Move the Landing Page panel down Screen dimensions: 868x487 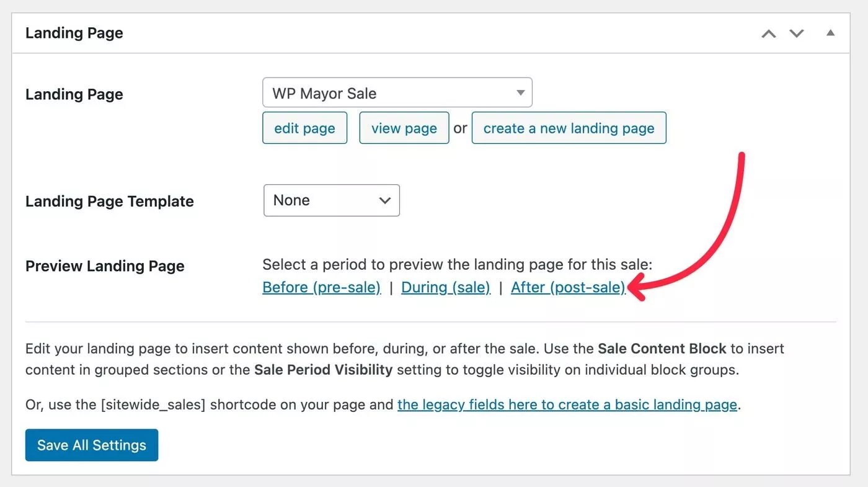797,34
